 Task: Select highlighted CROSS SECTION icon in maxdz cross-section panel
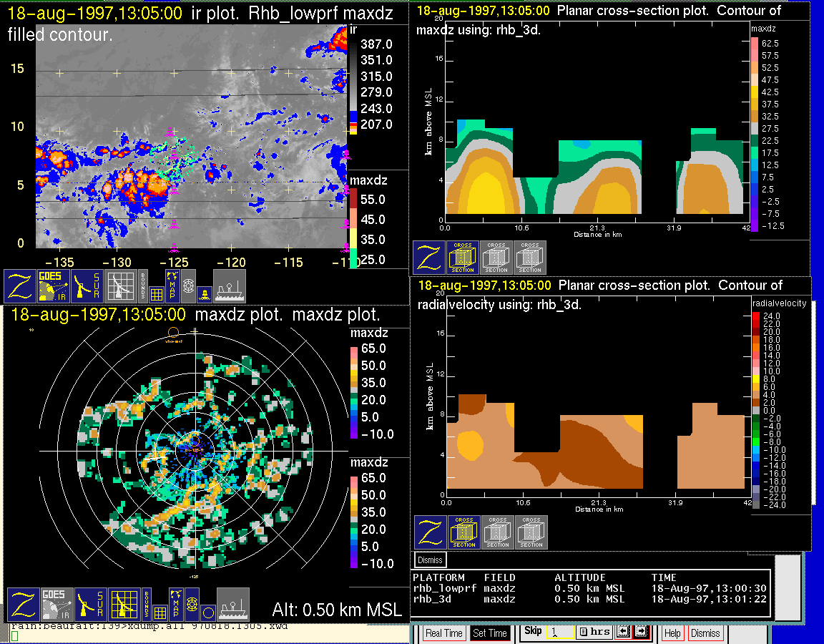pyautogui.click(x=463, y=258)
